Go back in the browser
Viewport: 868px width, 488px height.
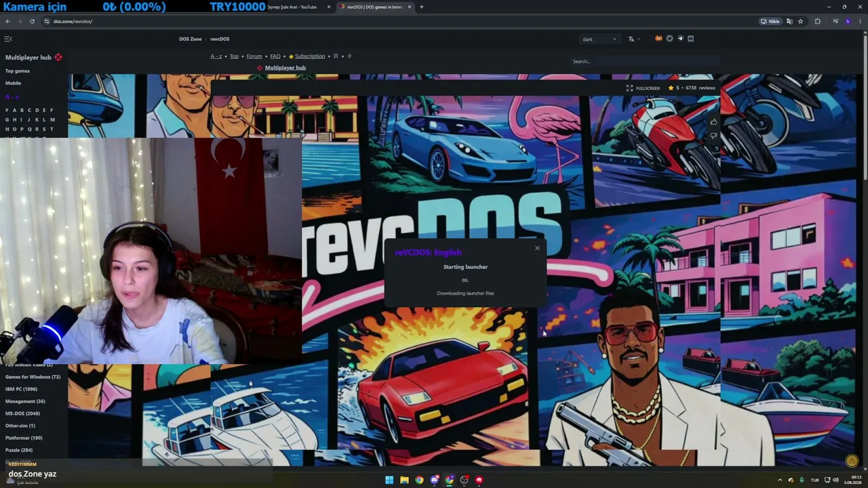tap(9, 22)
